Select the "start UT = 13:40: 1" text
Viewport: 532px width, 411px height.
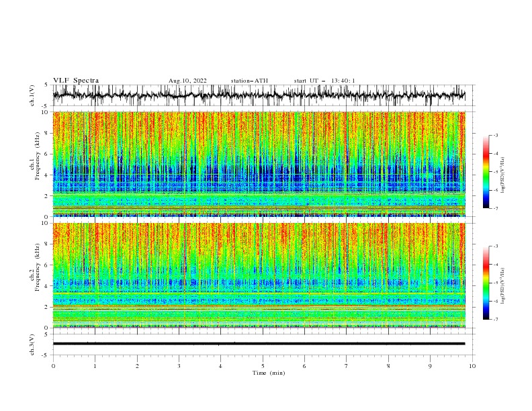324,81
